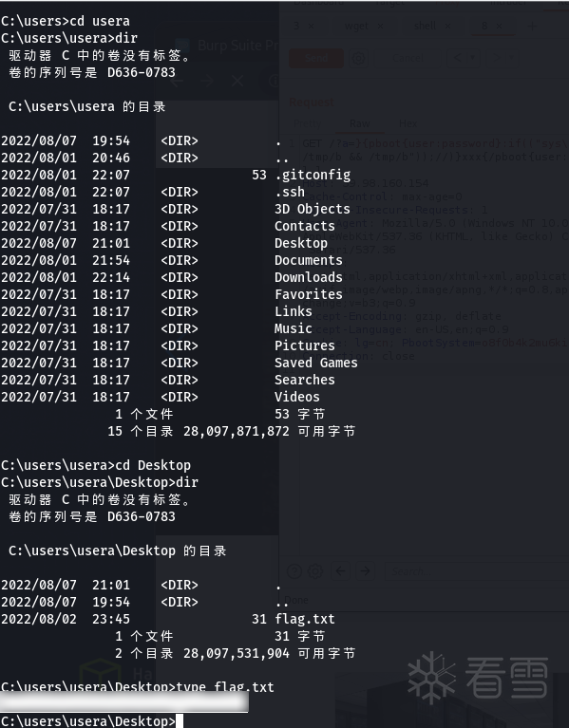Select the Hex request view tab

(408, 123)
